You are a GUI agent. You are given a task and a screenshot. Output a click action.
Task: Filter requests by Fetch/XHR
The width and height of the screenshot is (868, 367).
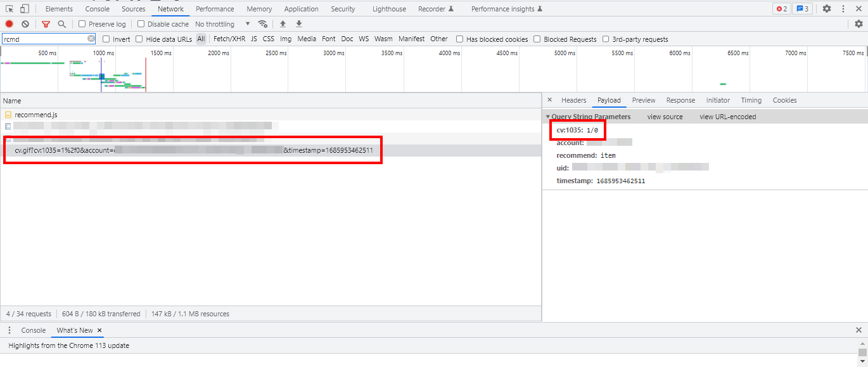[x=229, y=39]
